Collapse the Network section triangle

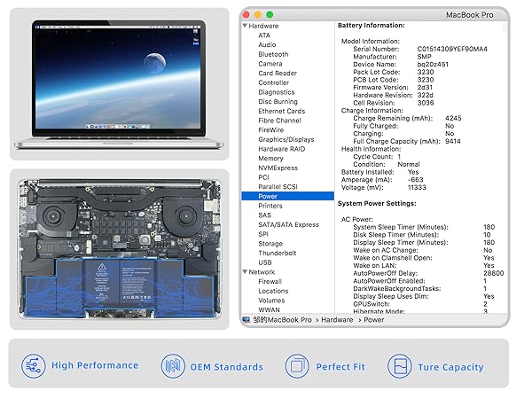point(245,272)
